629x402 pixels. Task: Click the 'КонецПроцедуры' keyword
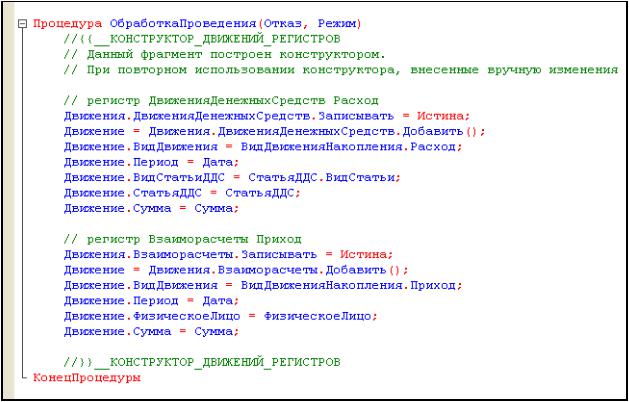click(87, 378)
